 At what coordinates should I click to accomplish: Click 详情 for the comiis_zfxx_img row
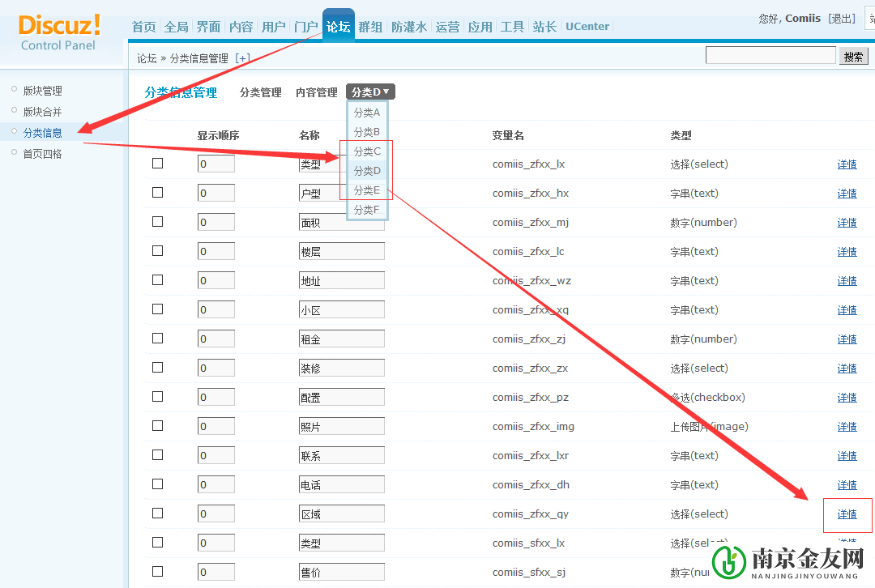coord(847,426)
